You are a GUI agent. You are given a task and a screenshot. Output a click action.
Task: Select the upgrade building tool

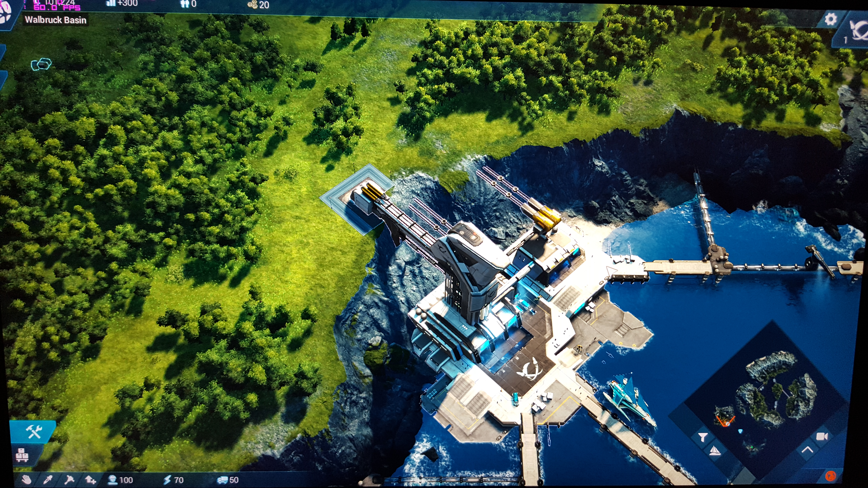tap(90, 479)
